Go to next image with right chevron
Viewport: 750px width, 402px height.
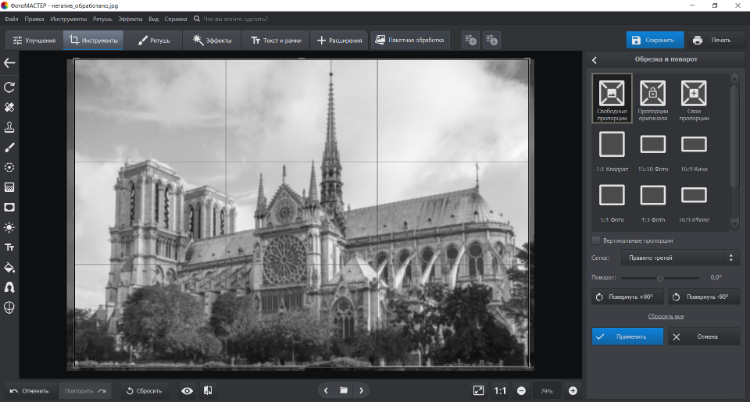(x=361, y=390)
